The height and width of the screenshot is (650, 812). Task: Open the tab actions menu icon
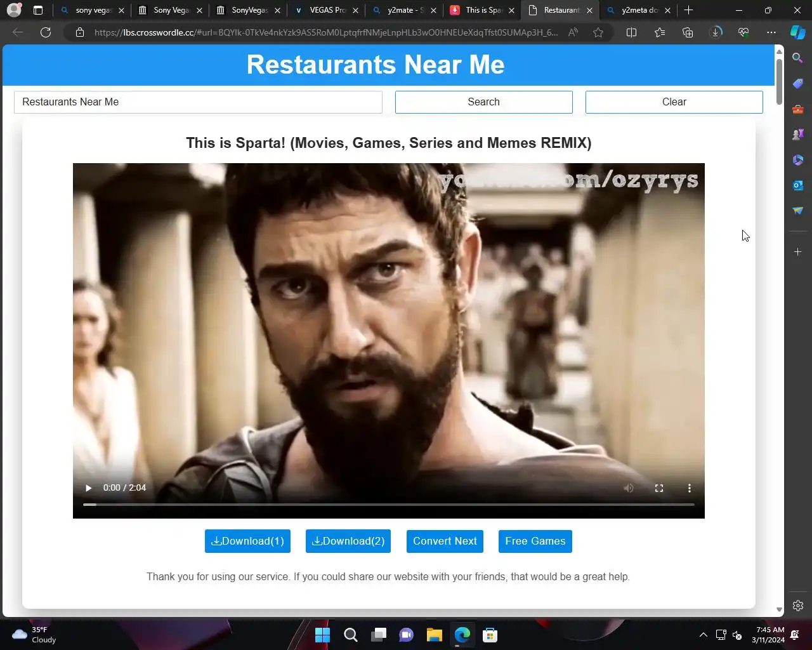coord(38,10)
